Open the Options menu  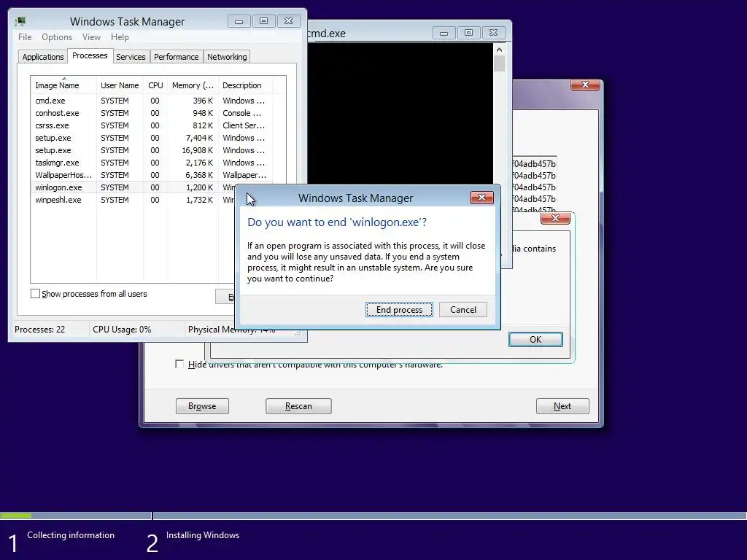point(57,37)
